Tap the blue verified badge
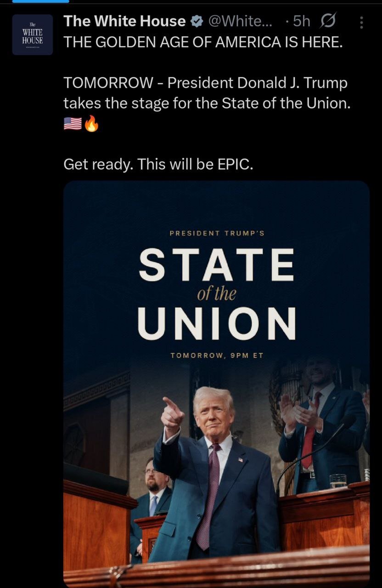Image resolution: width=382 pixels, height=588 pixels. [197, 21]
